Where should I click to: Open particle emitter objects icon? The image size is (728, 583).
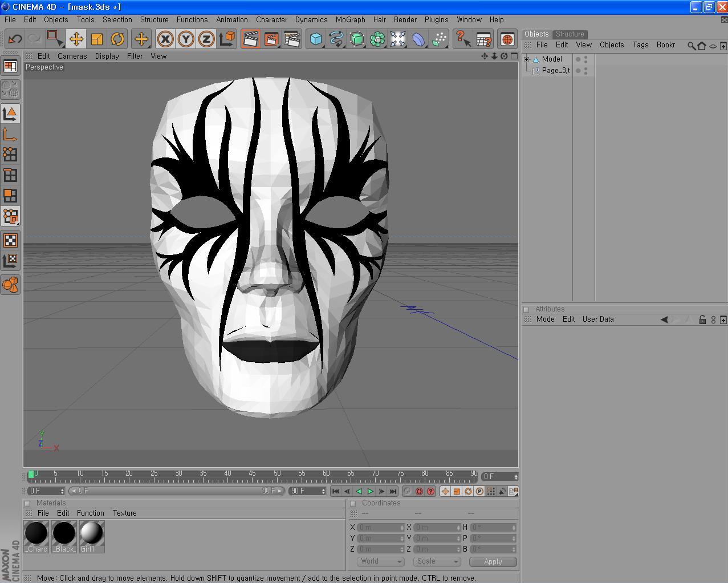tap(439, 39)
